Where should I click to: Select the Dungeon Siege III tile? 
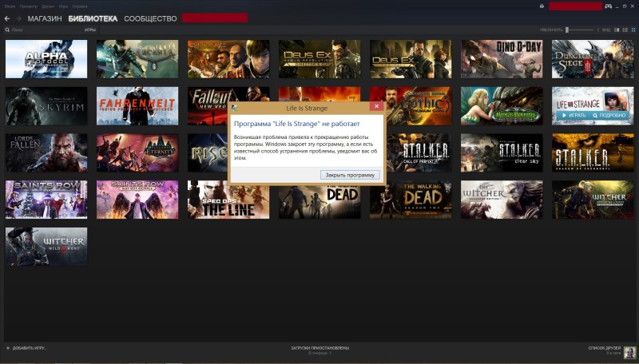pos(593,59)
